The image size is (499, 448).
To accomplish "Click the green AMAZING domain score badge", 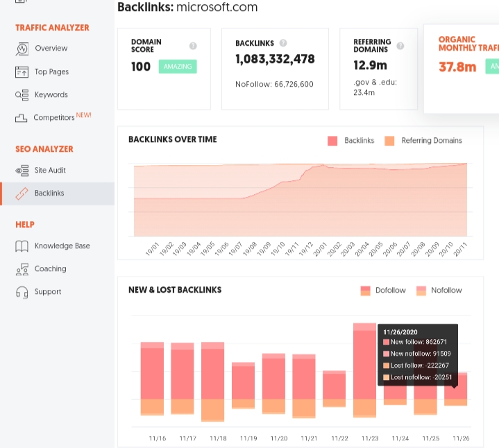I will click(178, 67).
